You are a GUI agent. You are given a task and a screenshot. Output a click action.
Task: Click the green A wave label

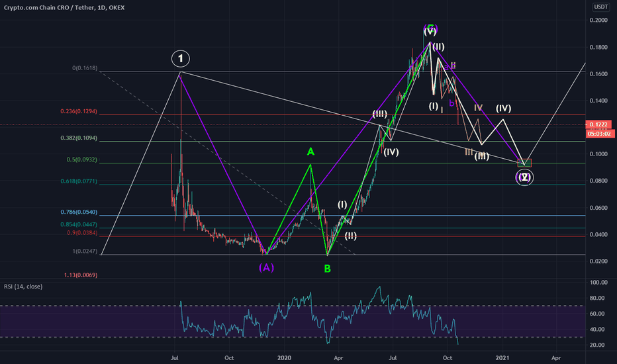pos(310,152)
